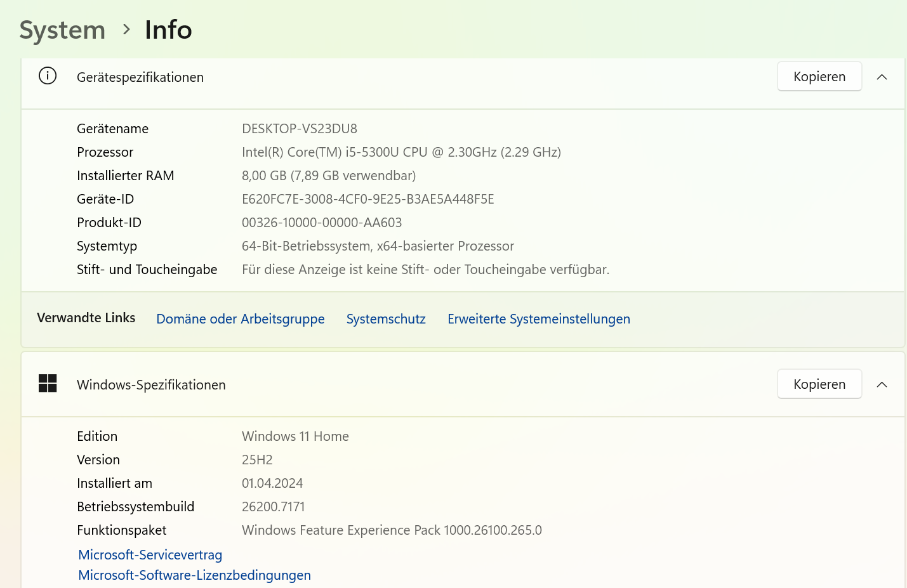Click the Edition value Windows 11 Home
The width and height of the screenshot is (907, 588).
tap(295, 436)
